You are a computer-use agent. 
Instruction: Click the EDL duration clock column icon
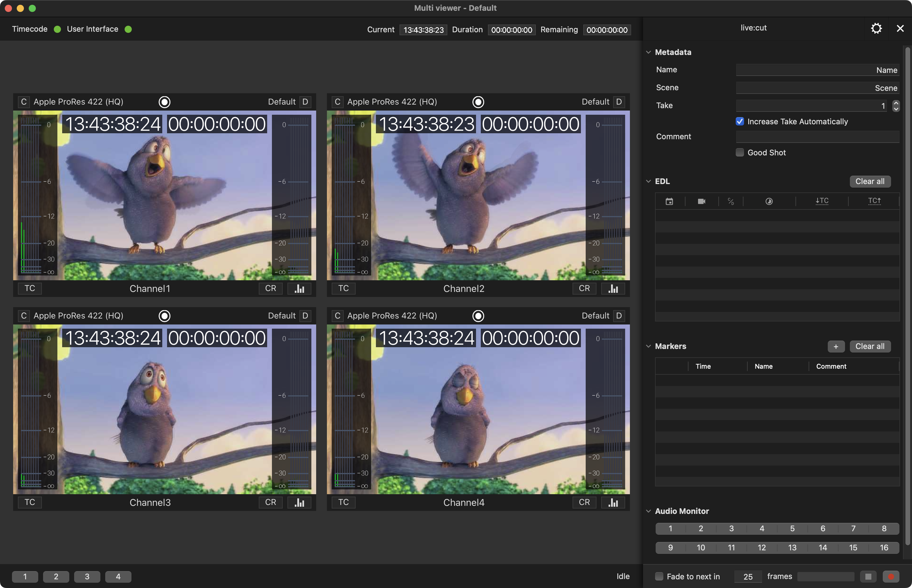tap(769, 201)
